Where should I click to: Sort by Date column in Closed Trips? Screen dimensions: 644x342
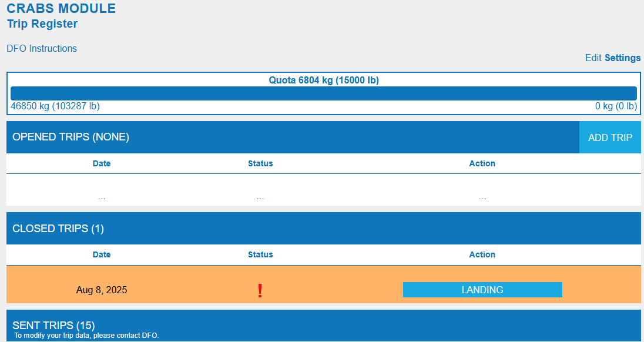pos(102,254)
